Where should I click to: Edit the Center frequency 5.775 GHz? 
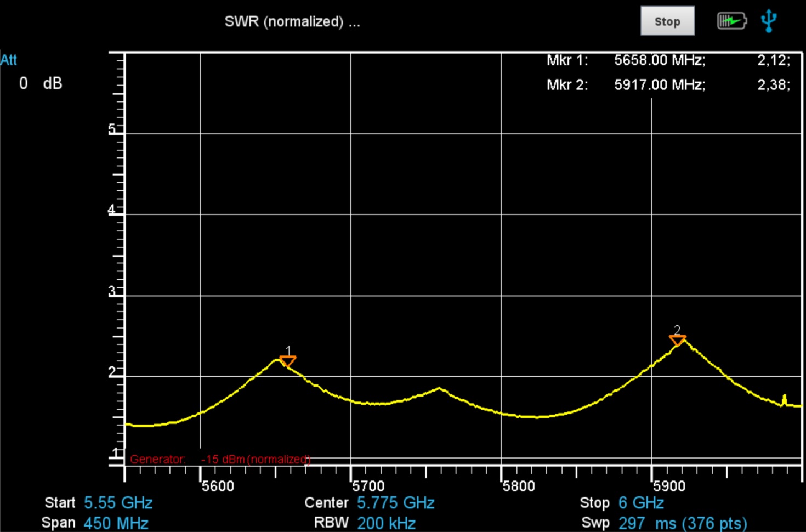pyautogui.click(x=395, y=503)
